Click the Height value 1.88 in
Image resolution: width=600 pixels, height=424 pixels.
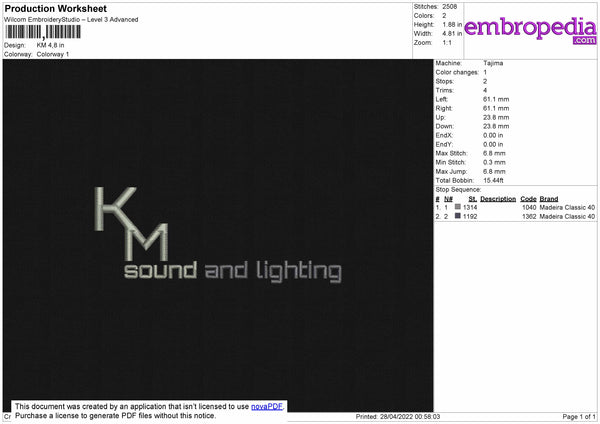(452, 24)
